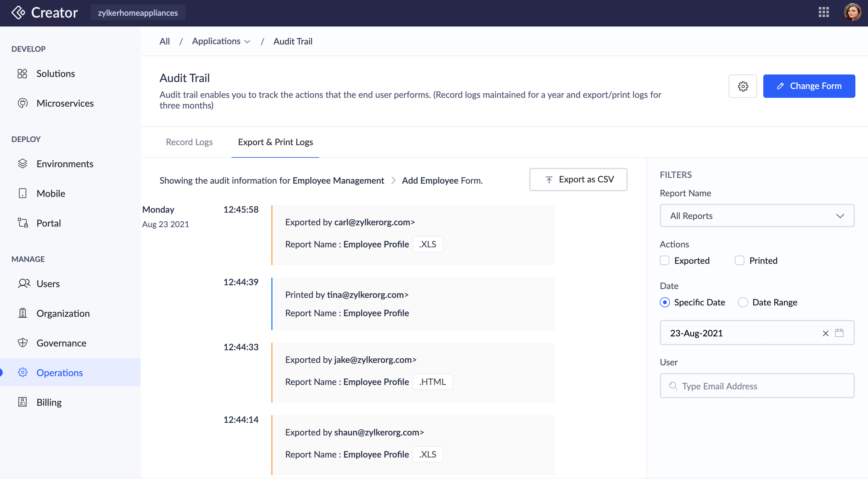Click the Solutions sidebar icon
This screenshot has height=479, width=868.
22,74
